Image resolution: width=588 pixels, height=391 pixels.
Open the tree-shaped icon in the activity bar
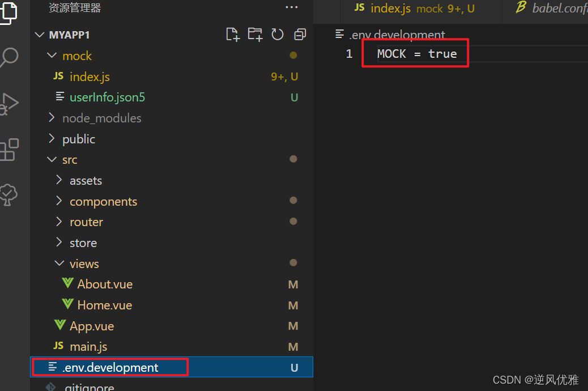coord(8,195)
